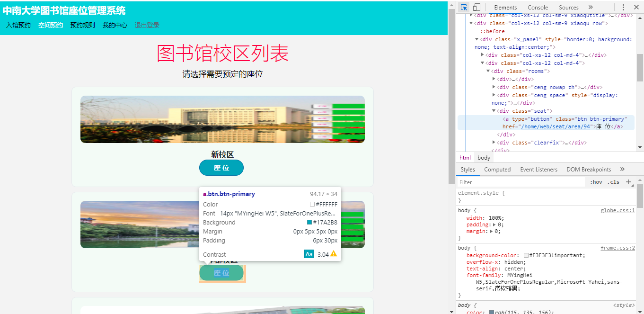
Task: Click the overflow-x: hidden declaration
Action: pyautogui.click(x=496, y=262)
